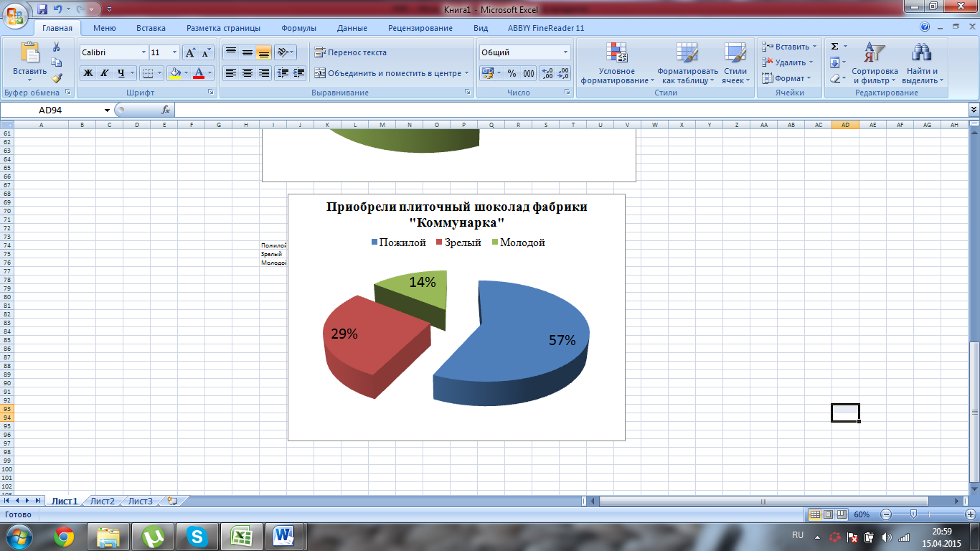This screenshot has height=551, width=980.
Task: Switch to Данные ribbon tab
Action: (x=352, y=28)
